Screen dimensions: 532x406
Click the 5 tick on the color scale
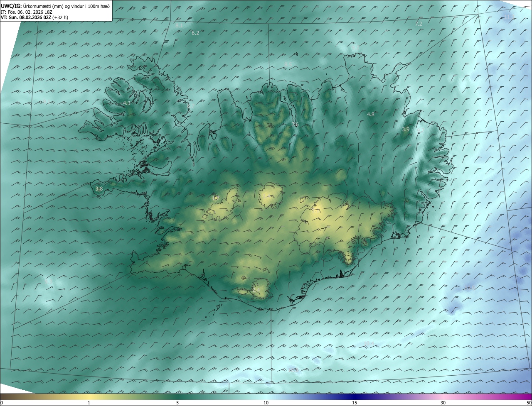(x=177, y=403)
